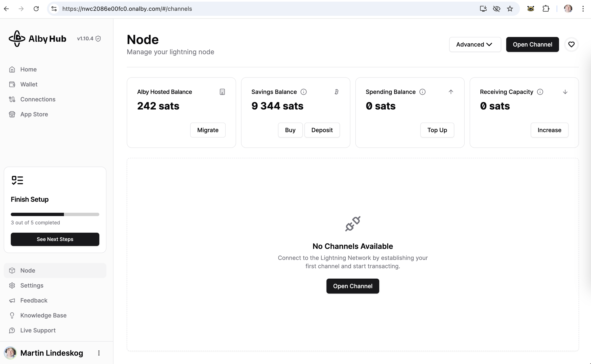Viewport: 591px width, 364px height.
Task: Open Settings from the sidebar
Action: coord(55,285)
